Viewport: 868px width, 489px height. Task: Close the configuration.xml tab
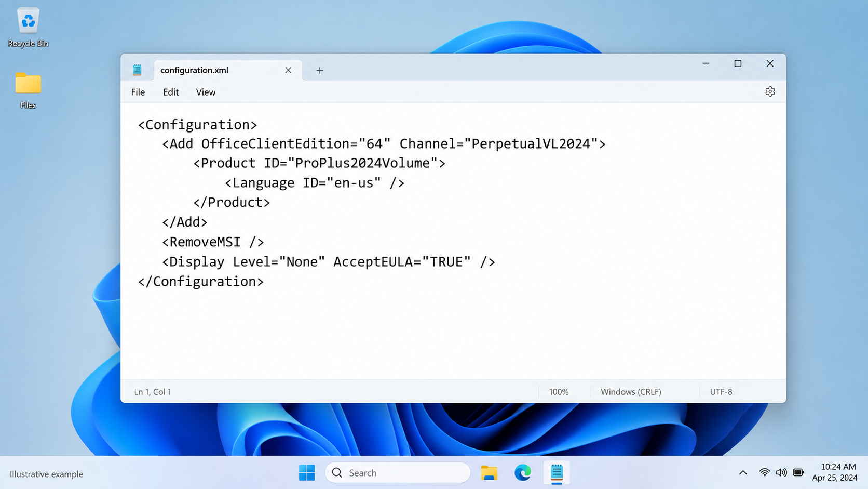click(288, 70)
